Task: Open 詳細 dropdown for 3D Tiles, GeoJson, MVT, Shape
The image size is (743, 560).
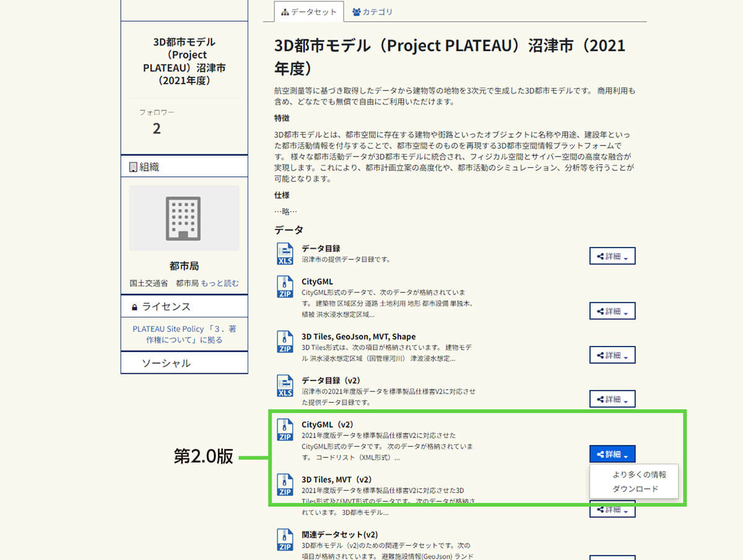Action: [x=612, y=355]
